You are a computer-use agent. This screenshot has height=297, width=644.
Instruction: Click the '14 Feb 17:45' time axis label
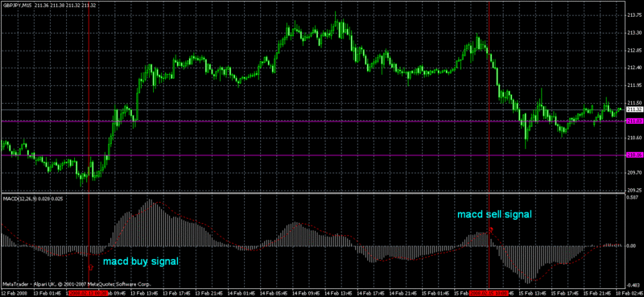click(371, 293)
